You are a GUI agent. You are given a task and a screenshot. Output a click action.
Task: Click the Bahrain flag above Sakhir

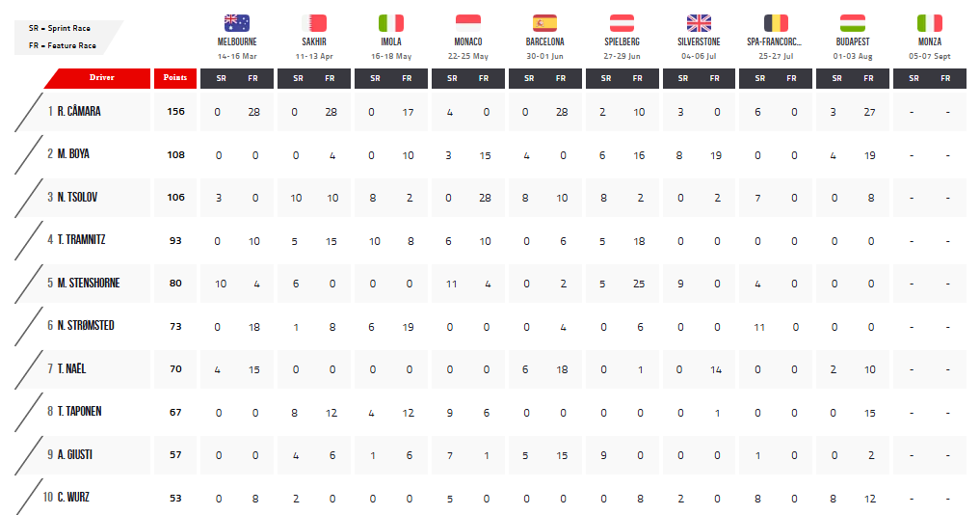[314, 23]
